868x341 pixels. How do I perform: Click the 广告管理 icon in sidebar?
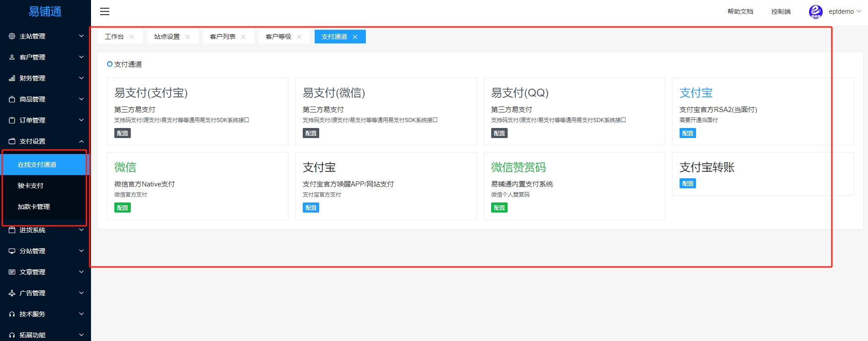pyautogui.click(x=12, y=293)
